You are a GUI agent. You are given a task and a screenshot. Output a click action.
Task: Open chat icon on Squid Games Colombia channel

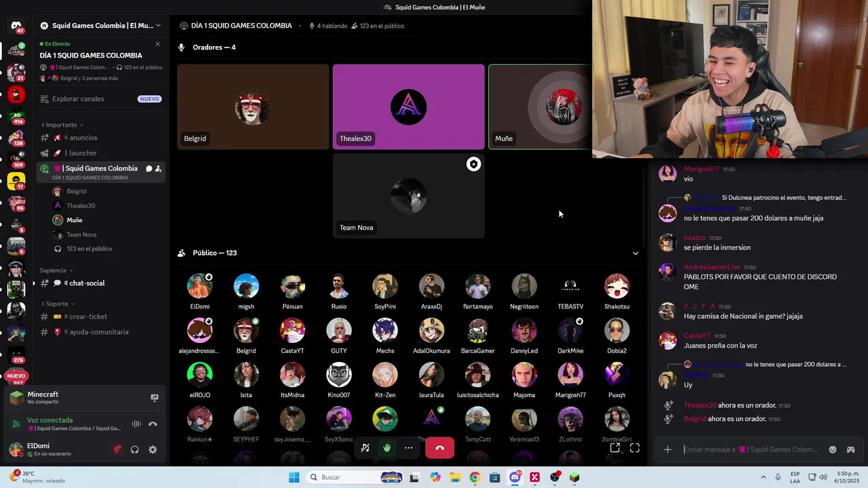pos(149,169)
